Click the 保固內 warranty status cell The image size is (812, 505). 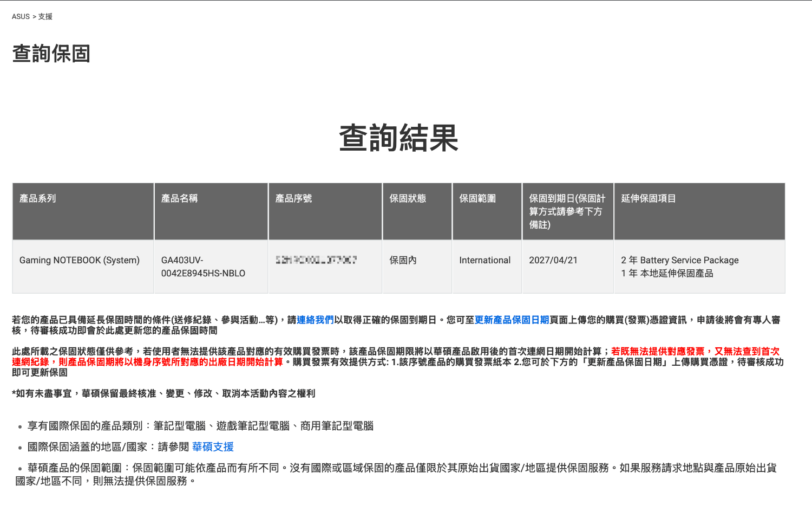point(403,261)
